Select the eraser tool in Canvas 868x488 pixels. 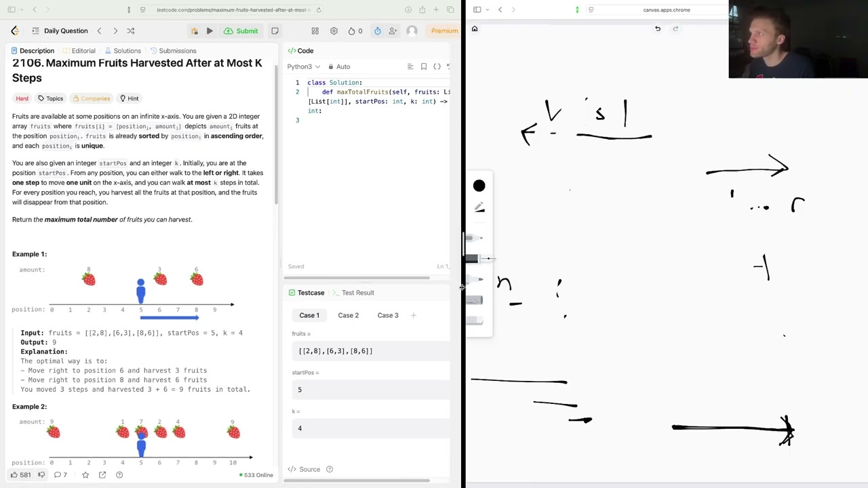click(476, 321)
